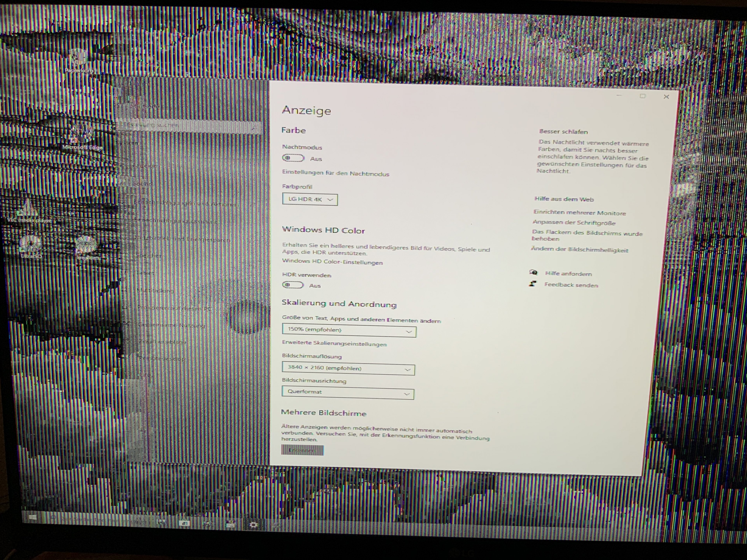Click the Hilfe anfordern icon
Screen dimensions: 747x560
[x=533, y=273]
